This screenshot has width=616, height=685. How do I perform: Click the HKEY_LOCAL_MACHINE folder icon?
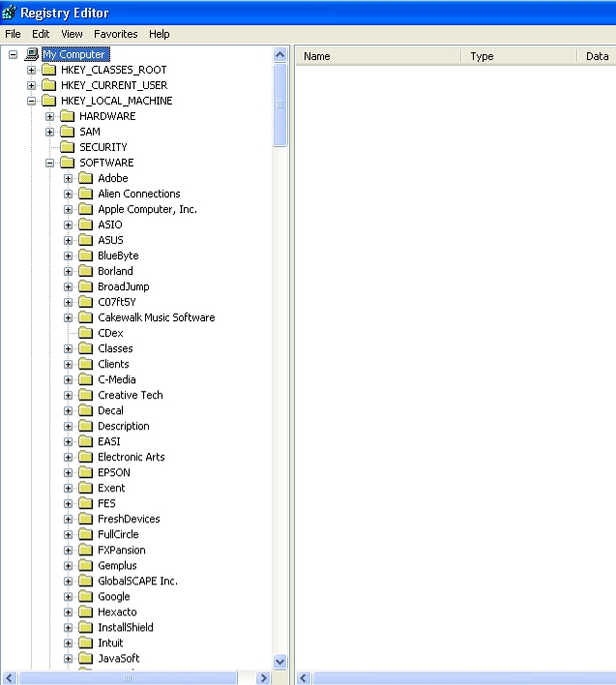(x=48, y=101)
